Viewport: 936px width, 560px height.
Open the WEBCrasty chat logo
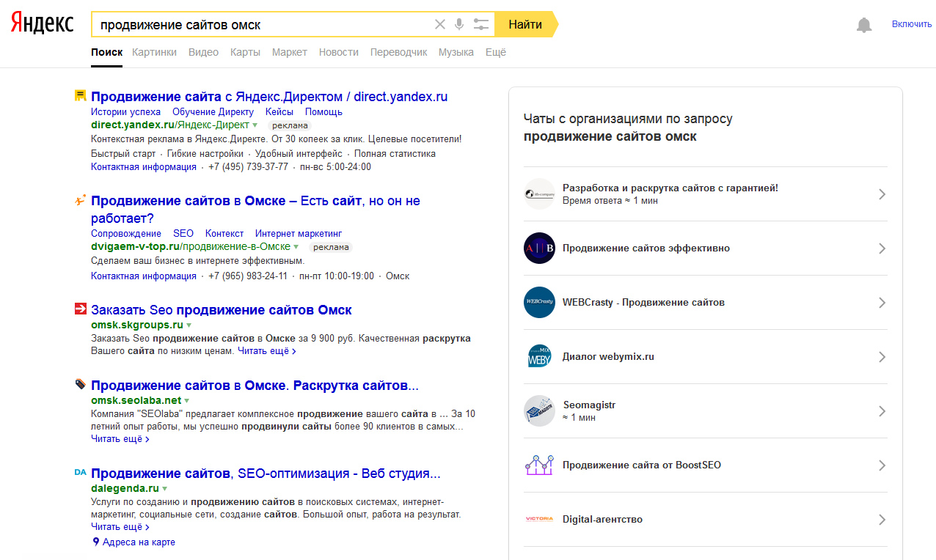539,302
